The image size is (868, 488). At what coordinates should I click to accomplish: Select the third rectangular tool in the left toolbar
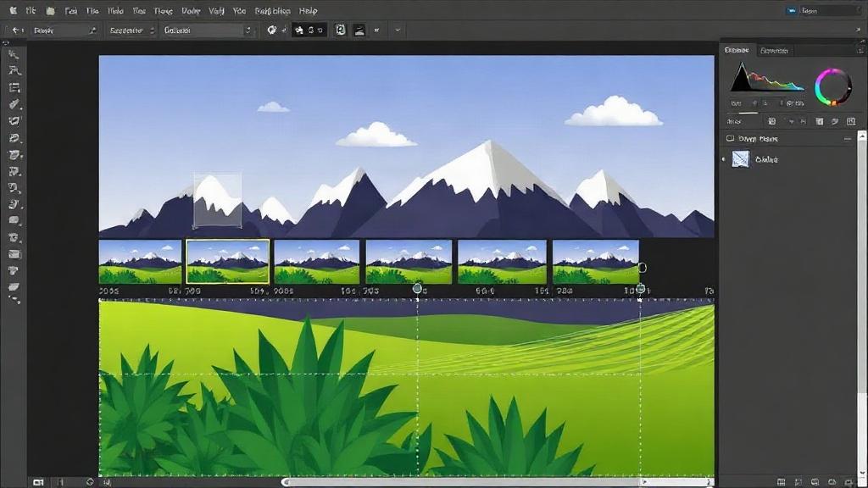click(14, 87)
